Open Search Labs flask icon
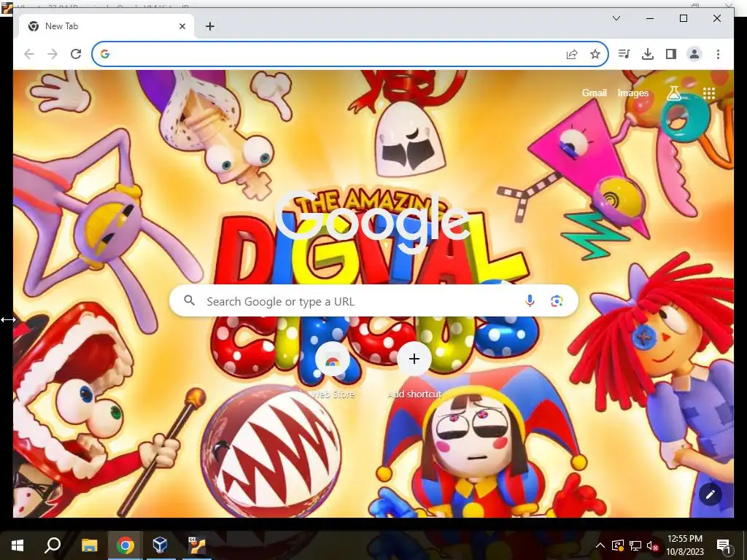The height and width of the screenshot is (560, 747). tap(674, 93)
